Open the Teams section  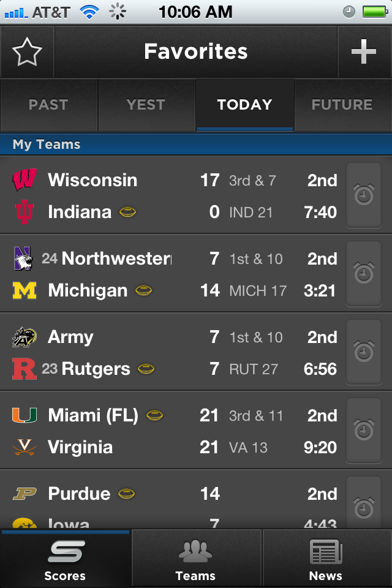(x=196, y=559)
